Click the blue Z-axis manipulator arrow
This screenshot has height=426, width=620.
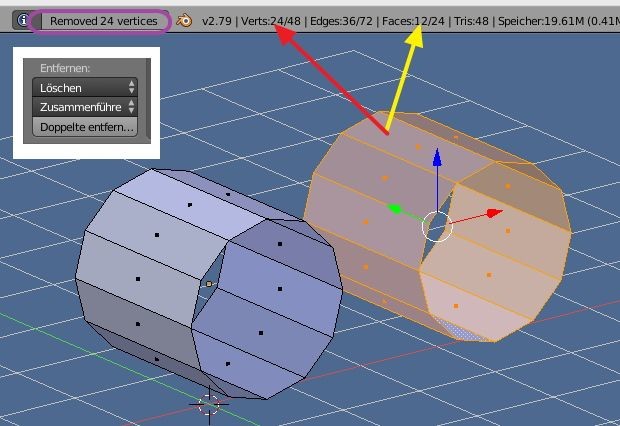tap(437, 157)
